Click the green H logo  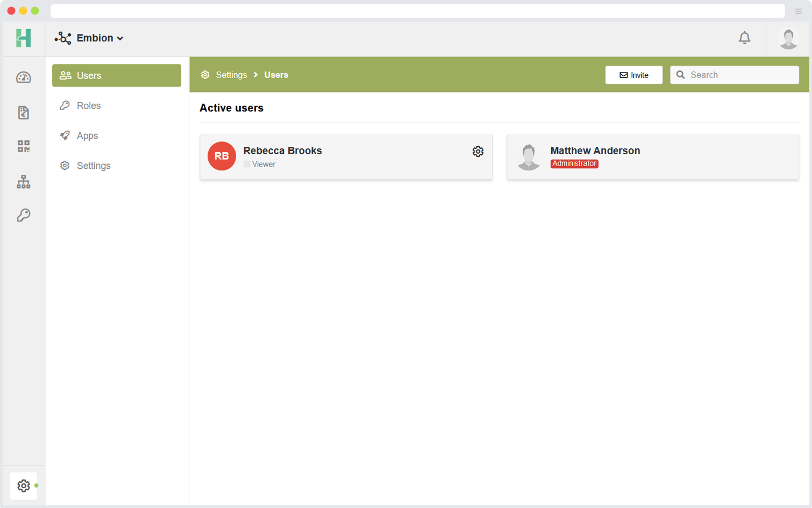(x=24, y=38)
